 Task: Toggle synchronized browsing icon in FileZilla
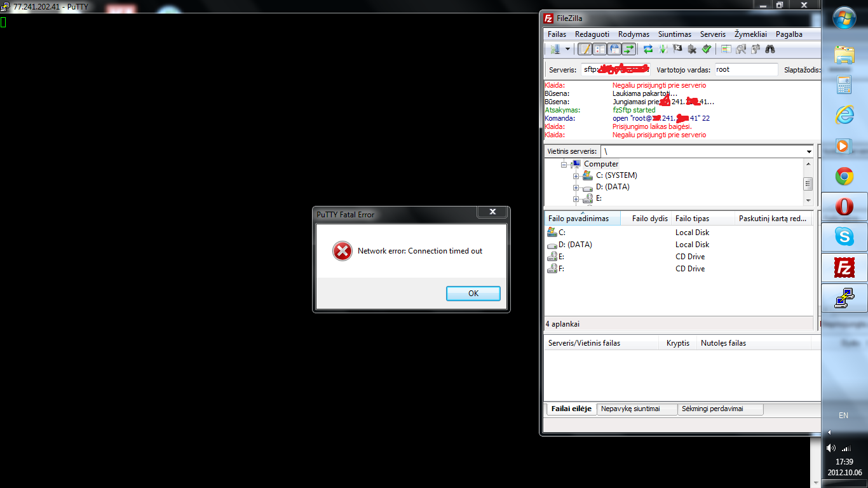click(756, 49)
